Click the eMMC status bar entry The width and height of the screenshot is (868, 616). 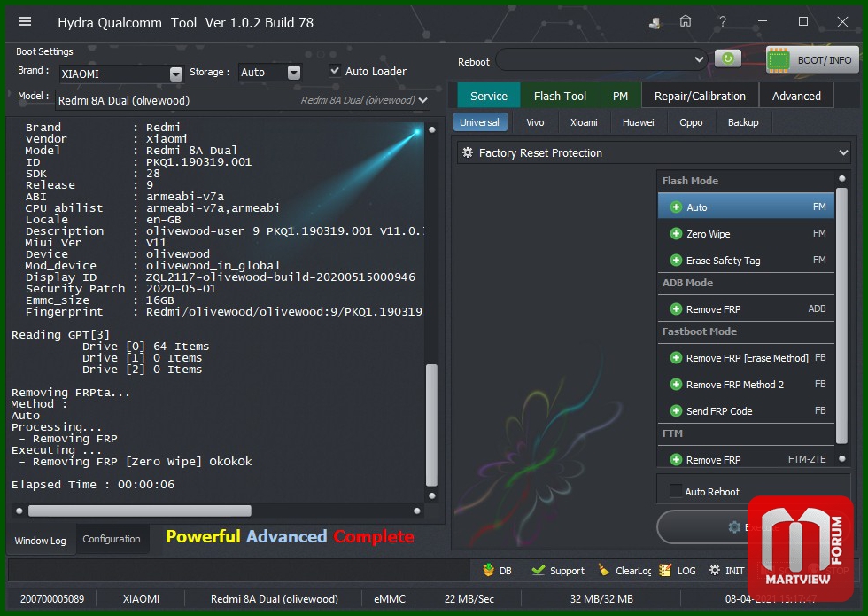coord(389,598)
